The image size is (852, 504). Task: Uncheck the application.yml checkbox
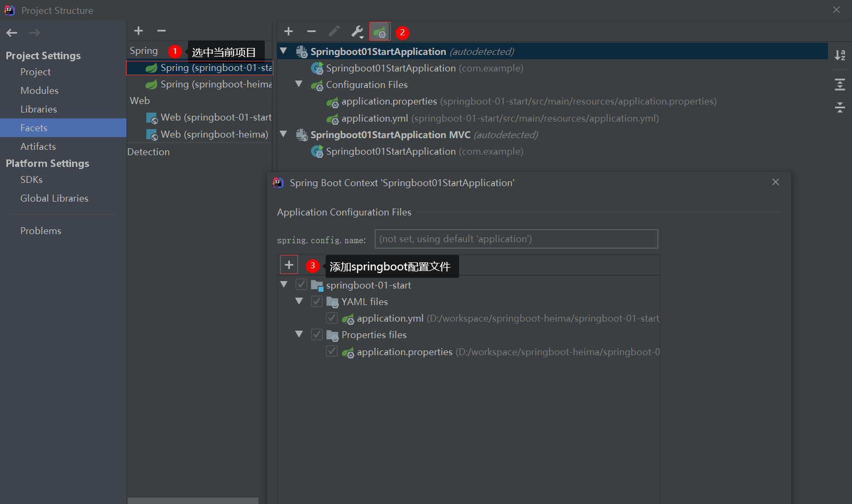[x=332, y=318]
